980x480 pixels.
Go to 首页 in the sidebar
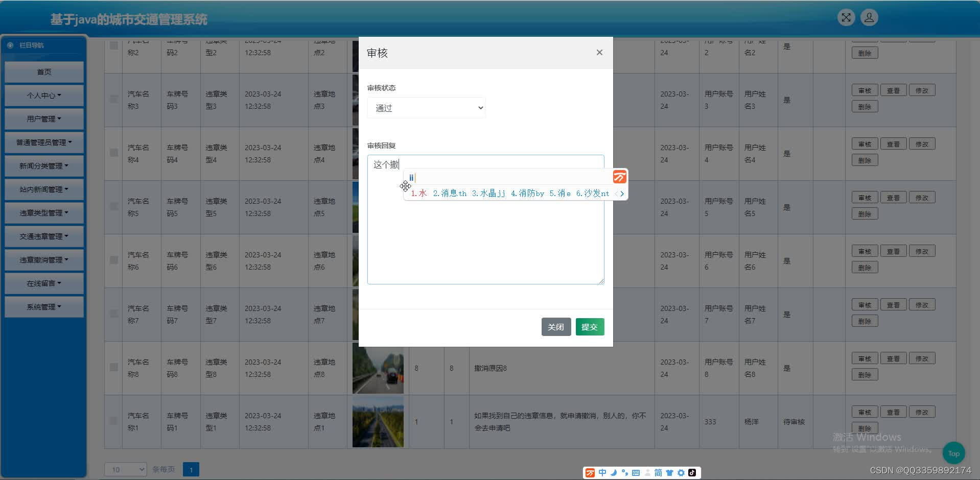(x=44, y=72)
